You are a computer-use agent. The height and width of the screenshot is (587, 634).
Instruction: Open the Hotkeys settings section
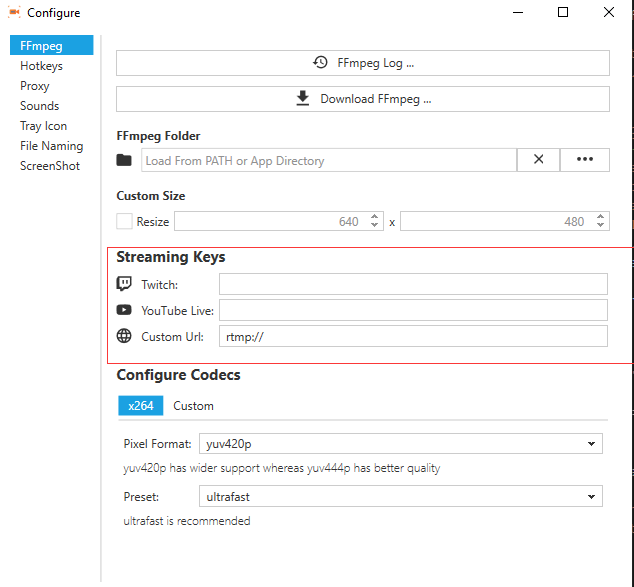point(41,66)
